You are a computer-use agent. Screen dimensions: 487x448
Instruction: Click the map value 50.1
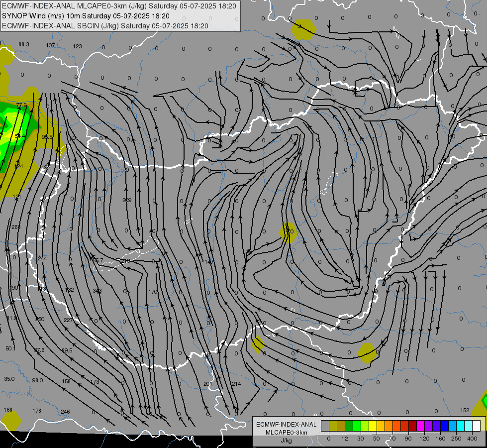(x=10, y=348)
